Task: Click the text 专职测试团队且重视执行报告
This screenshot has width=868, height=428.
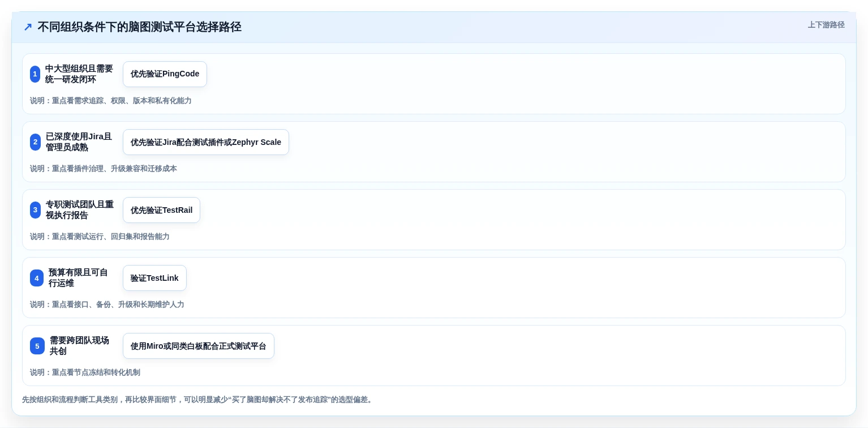Action: tap(80, 210)
